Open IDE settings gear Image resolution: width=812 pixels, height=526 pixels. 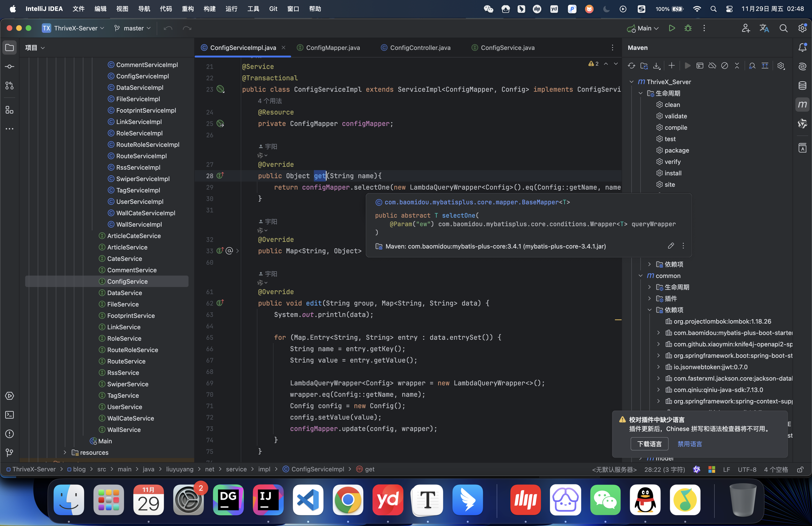coord(803,28)
